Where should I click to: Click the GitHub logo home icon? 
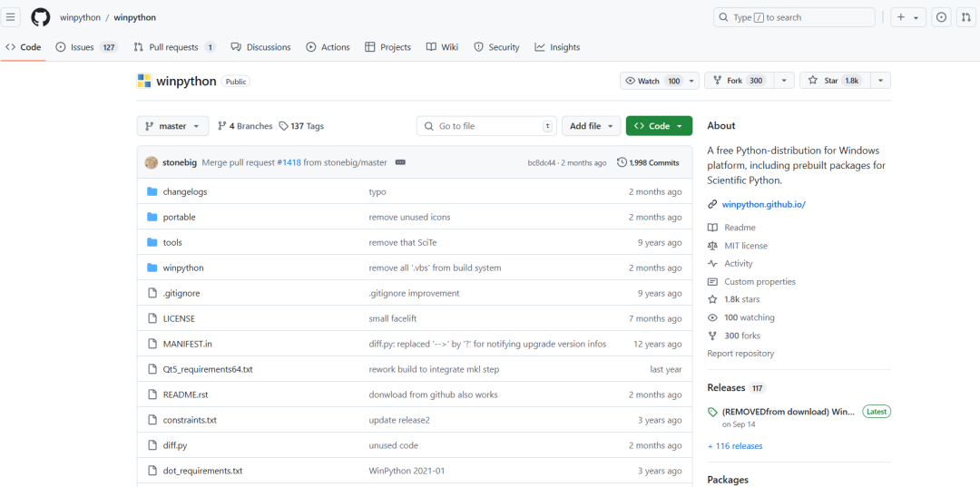pyautogui.click(x=41, y=17)
